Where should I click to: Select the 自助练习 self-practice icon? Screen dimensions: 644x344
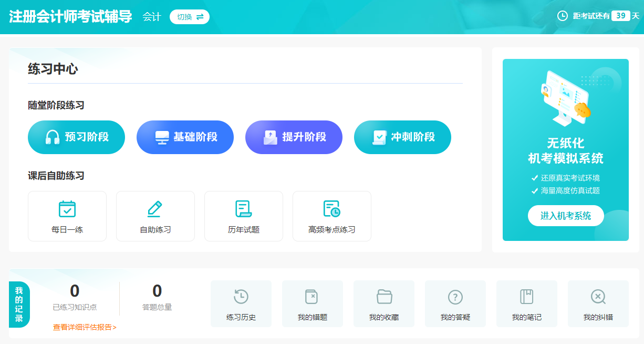pos(155,216)
